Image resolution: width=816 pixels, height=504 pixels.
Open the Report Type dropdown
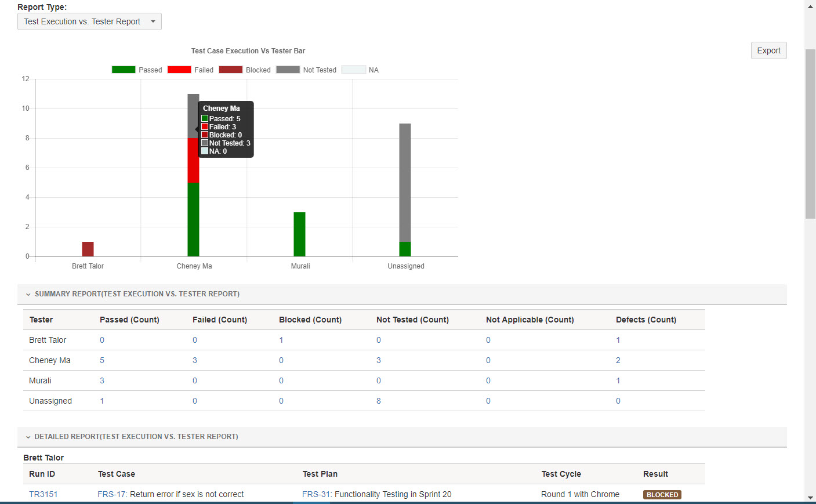tap(89, 21)
